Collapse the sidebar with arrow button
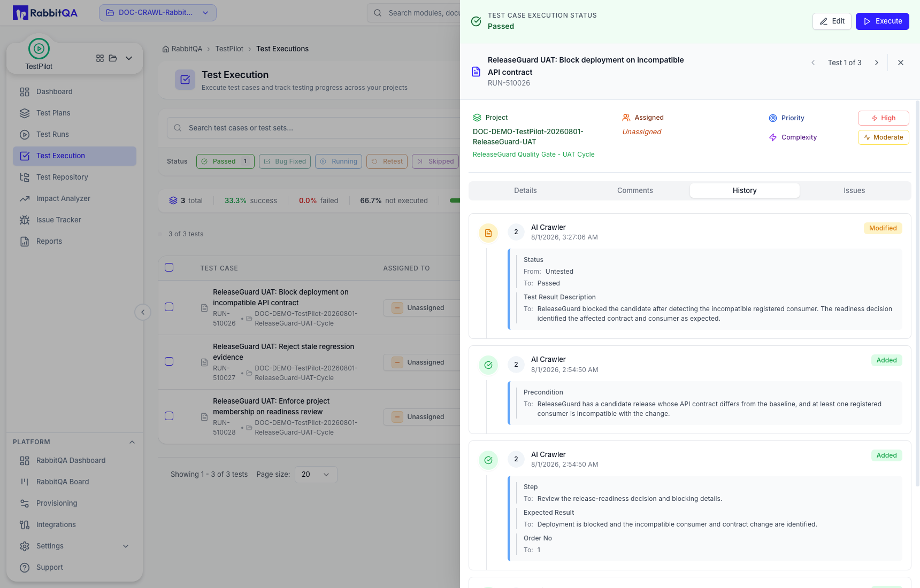 click(143, 312)
